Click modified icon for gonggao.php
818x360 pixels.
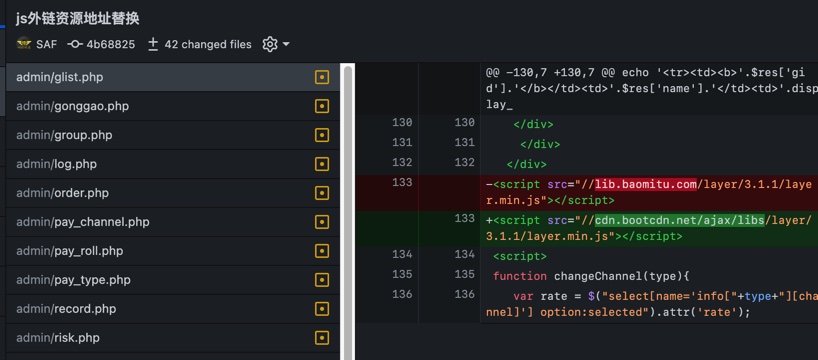(x=322, y=106)
